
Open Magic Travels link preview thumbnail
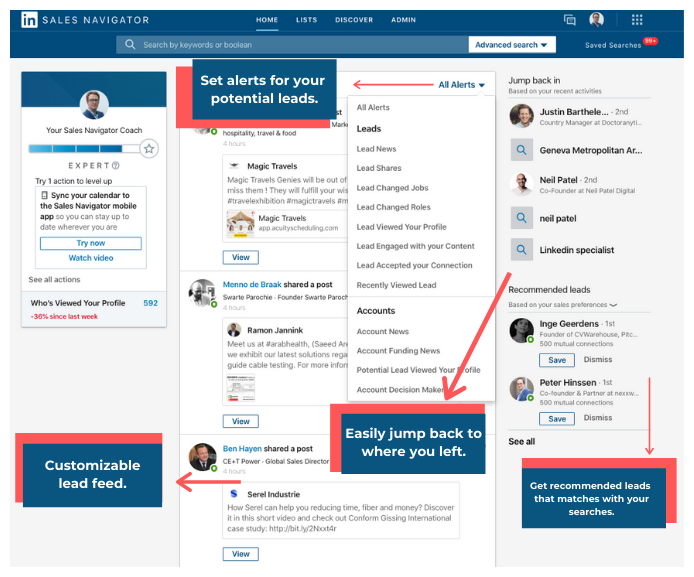click(240, 224)
